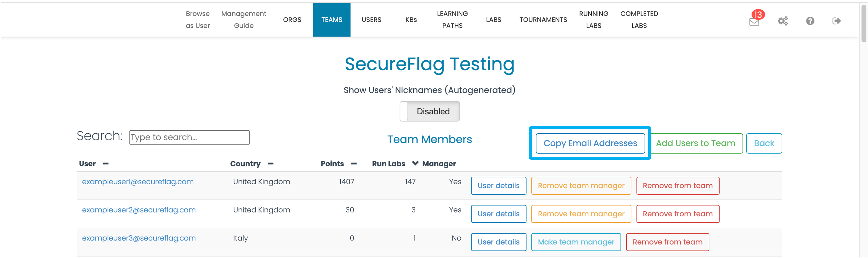This screenshot has width=868, height=258.
Task: Sort by Country column dash icon
Action: pos(271,164)
